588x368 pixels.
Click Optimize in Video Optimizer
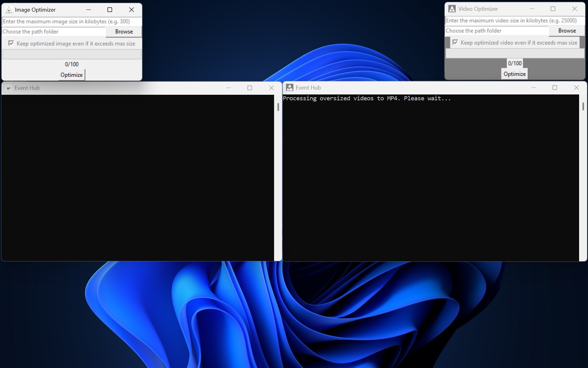pyautogui.click(x=514, y=74)
